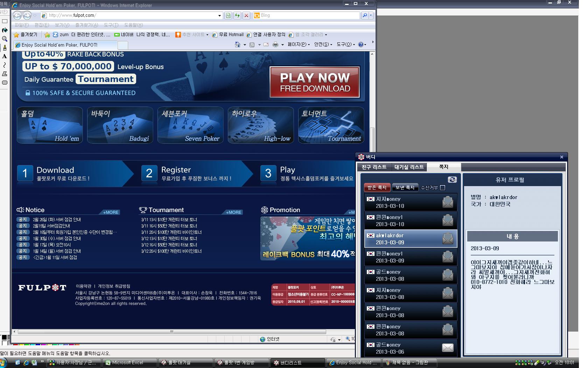Click the Bing search magnifier icon

point(364,15)
